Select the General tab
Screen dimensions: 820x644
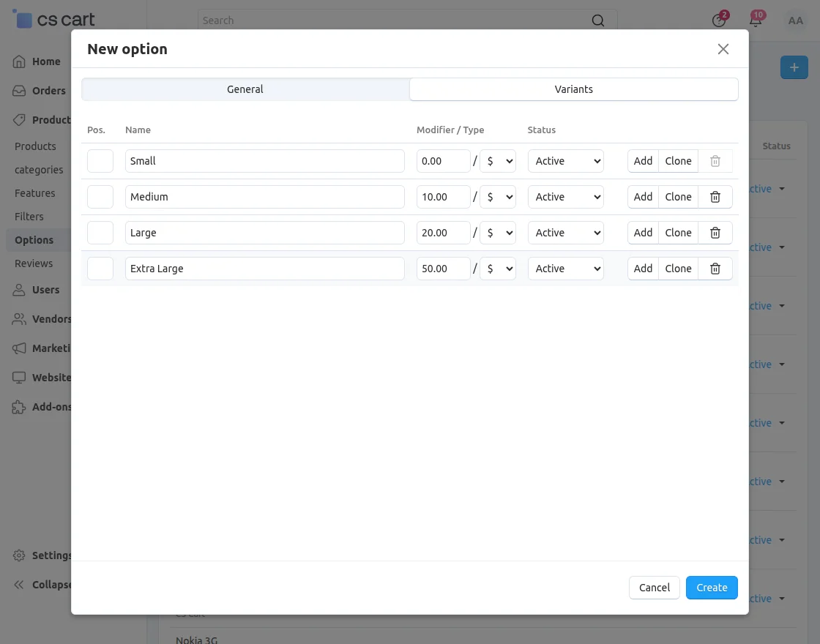point(245,89)
